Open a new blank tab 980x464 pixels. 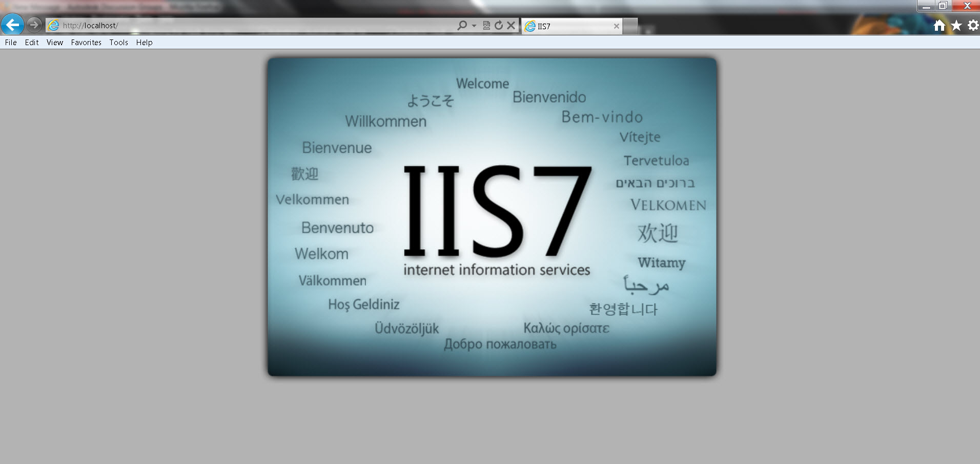[630, 26]
